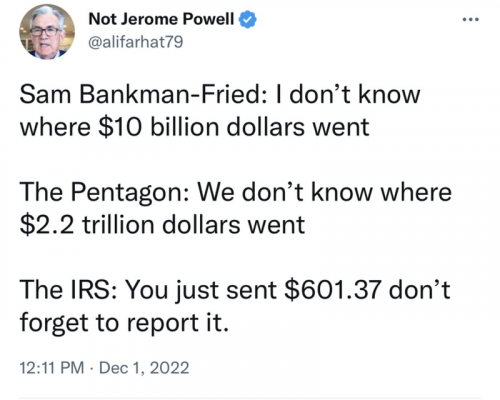Click the blue verified checkmark badge
Viewport: 500px width, 400px height.
(247, 19)
